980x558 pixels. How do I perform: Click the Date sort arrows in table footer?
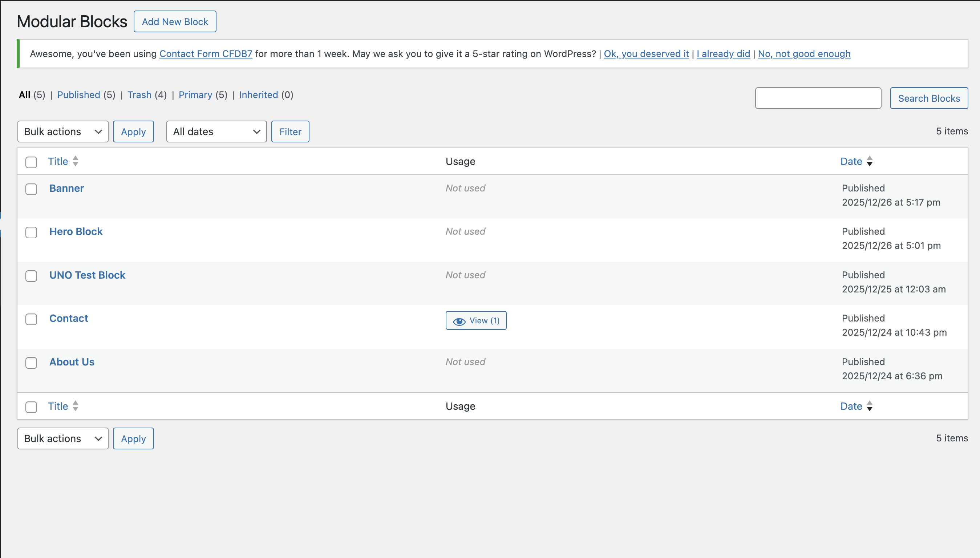(x=869, y=406)
